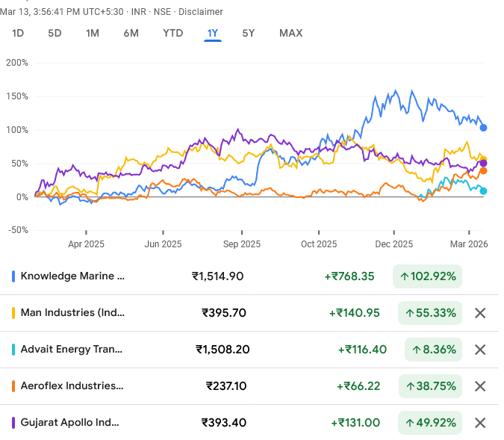Click the purple Gujarat Apollo color bar
Viewport: 504px width, 440px height.
tap(13, 423)
